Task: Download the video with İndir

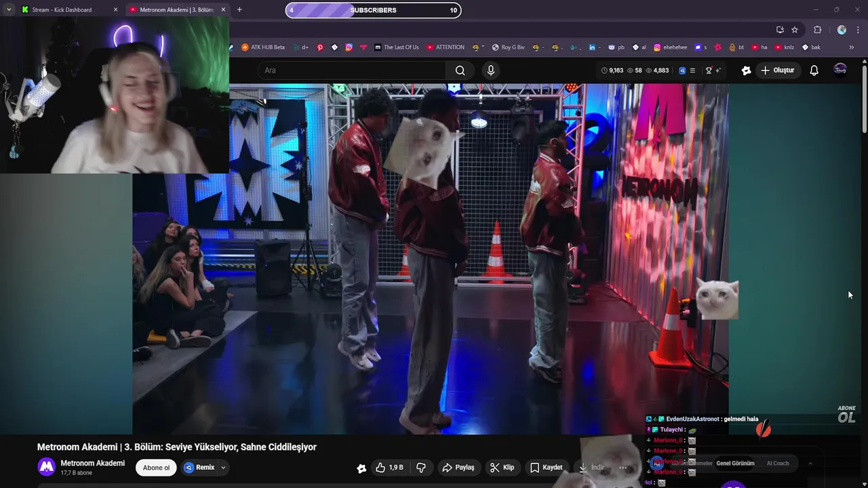Action: point(591,468)
